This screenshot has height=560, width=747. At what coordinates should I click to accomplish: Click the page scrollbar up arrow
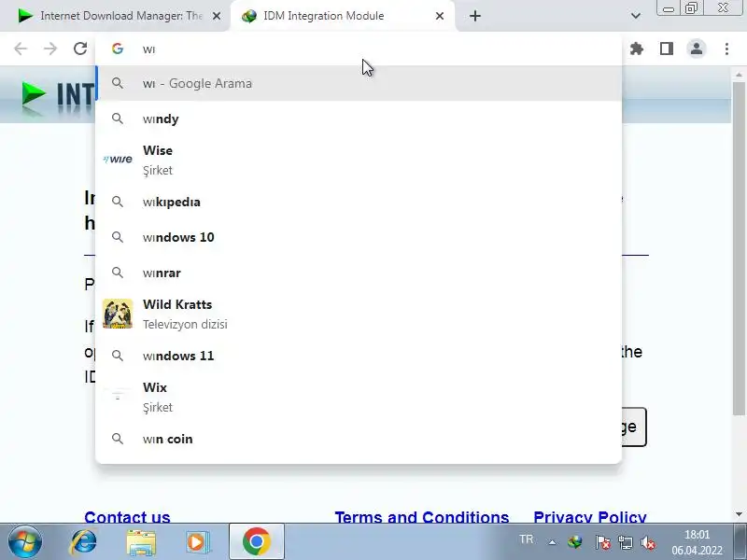[739, 75]
